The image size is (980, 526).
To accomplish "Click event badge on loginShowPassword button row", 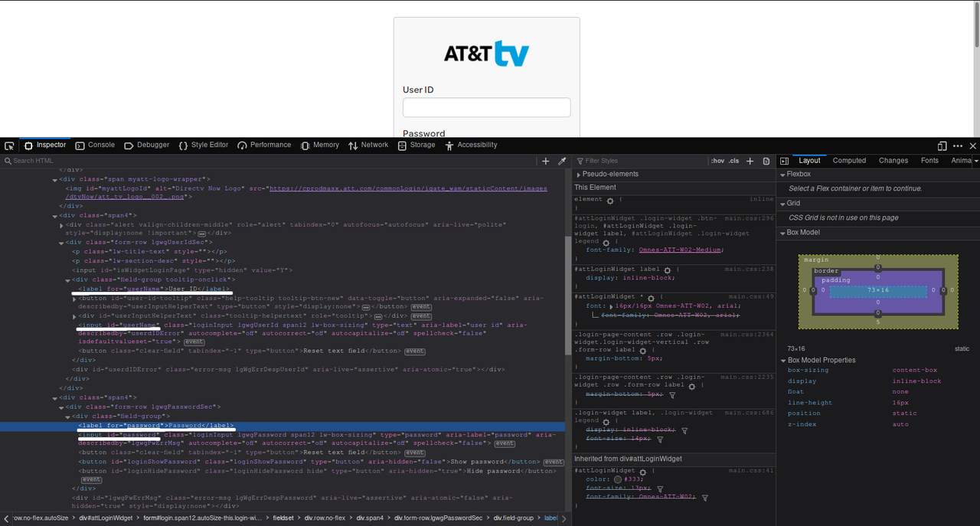I will 553,462.
